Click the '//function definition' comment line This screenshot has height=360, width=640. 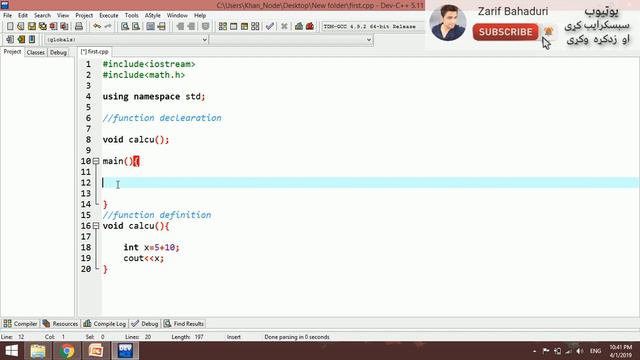tap(157, 215)
